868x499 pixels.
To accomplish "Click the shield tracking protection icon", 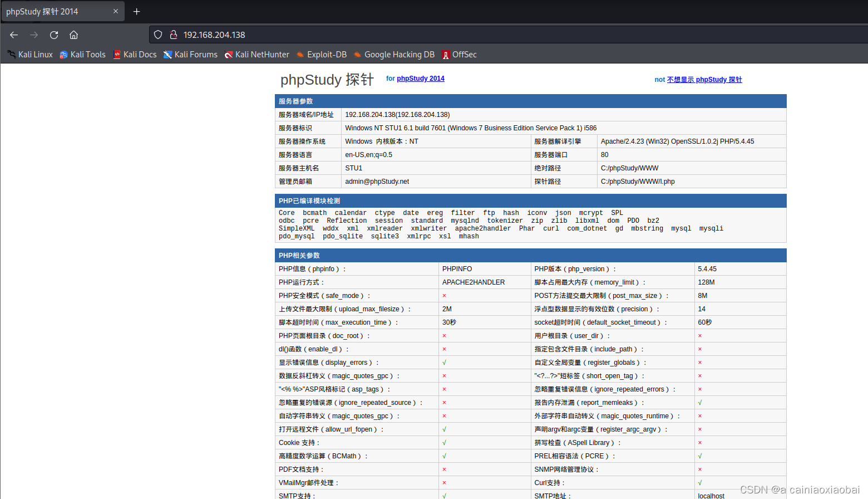I will [158, 35].
